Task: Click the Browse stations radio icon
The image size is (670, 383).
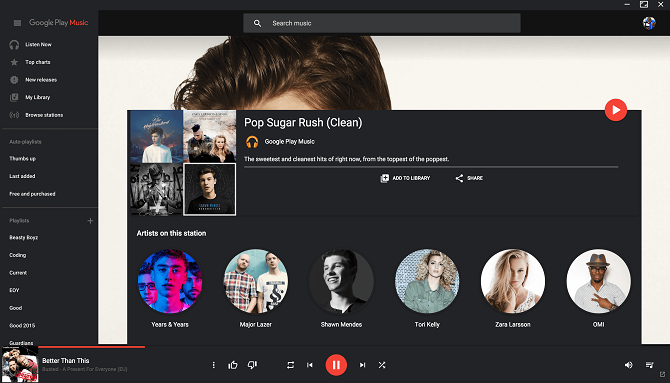Action: pyautogui.click(x=14, y=115)
